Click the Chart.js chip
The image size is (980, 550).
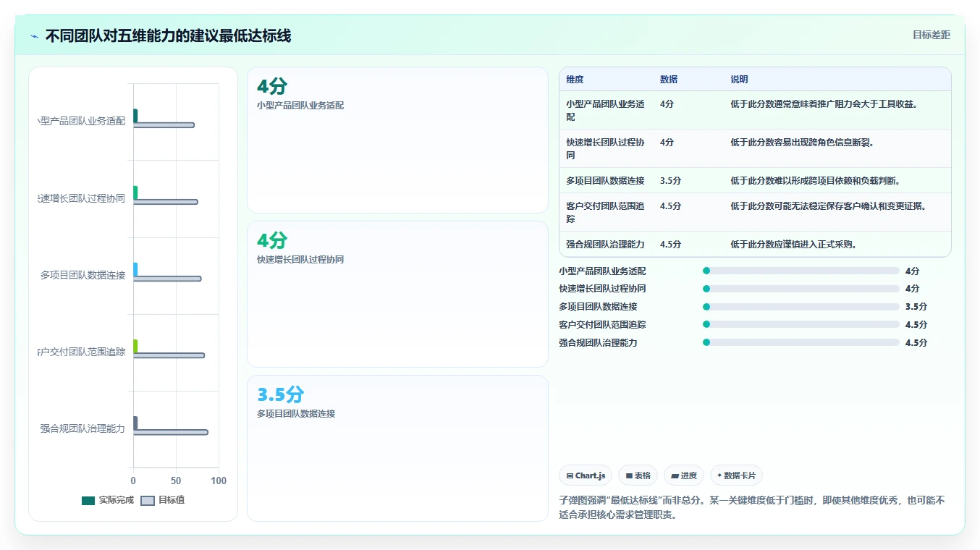click(x=586, y=475)
